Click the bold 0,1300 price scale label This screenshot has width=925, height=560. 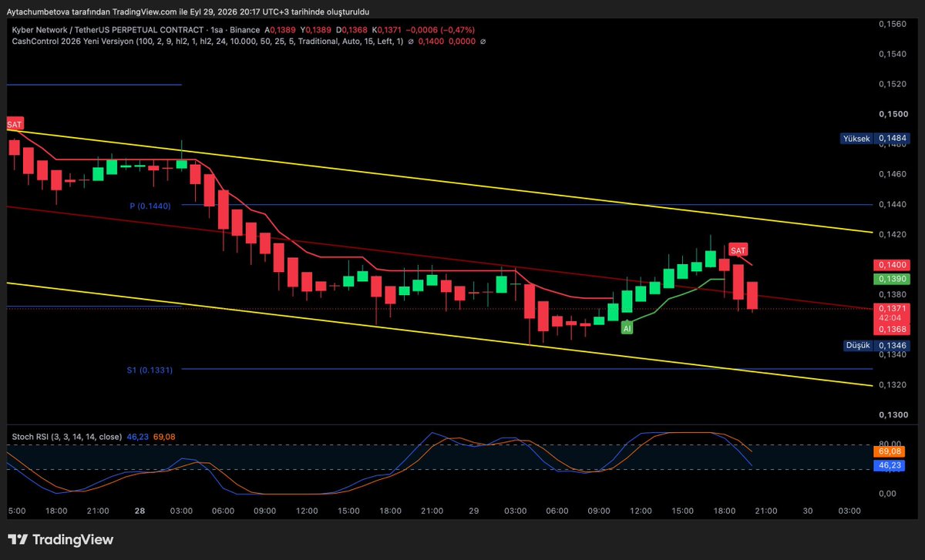point(893,415)
